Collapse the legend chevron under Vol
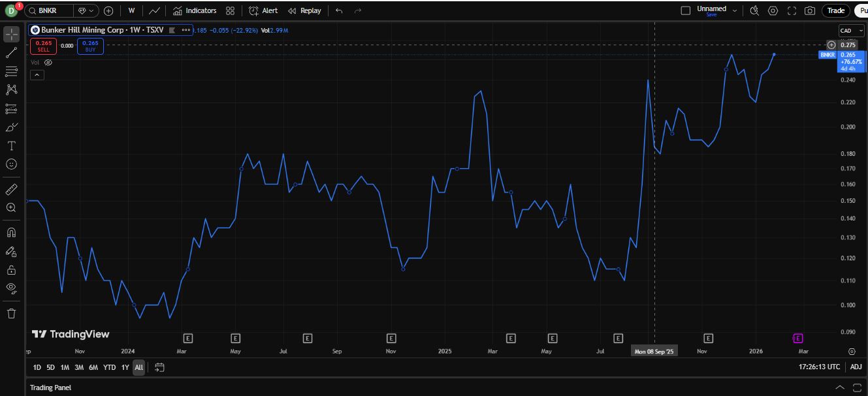The width and height of the screenshot is (868, 396). 37,75
